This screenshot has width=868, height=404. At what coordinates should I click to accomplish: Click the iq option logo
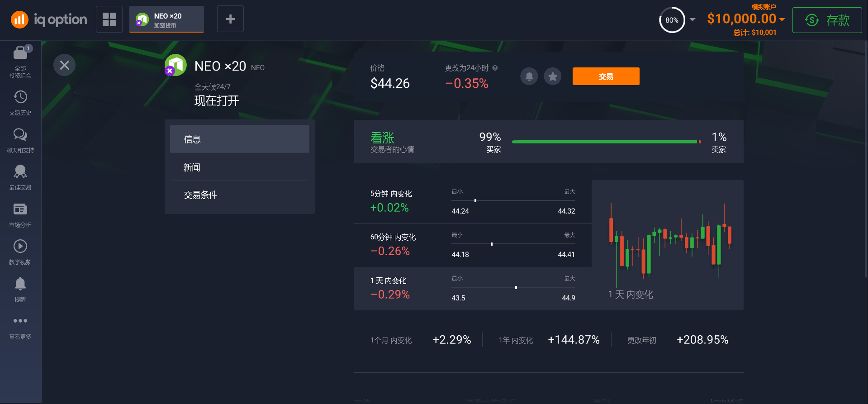click(x=49, y=19)
